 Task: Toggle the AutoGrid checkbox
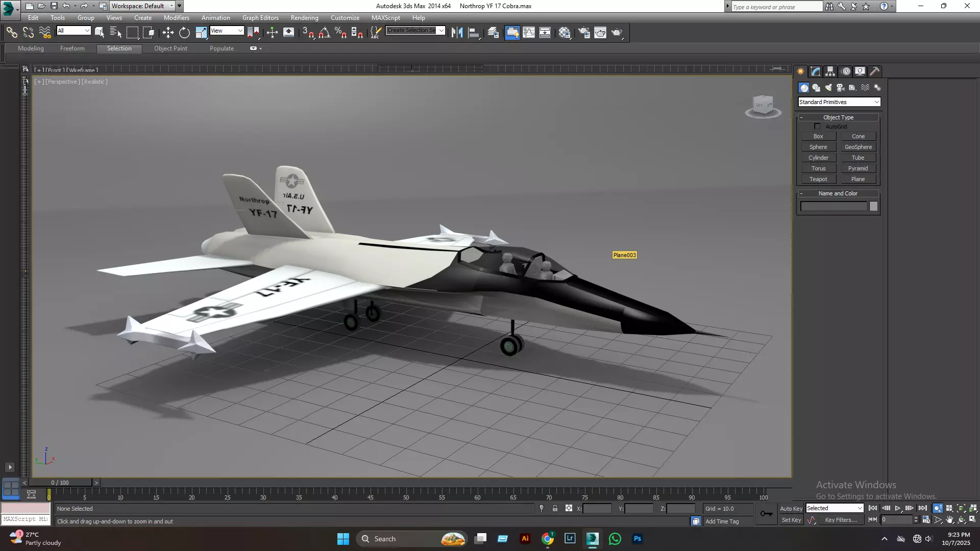click(817, 126)
